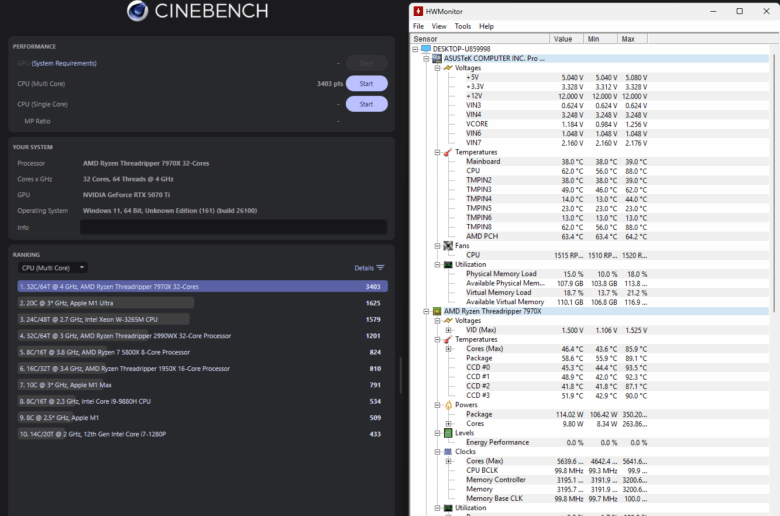Click the Info text input field
Viewport: 780px width, 516px height.
[x=233, y=227]
